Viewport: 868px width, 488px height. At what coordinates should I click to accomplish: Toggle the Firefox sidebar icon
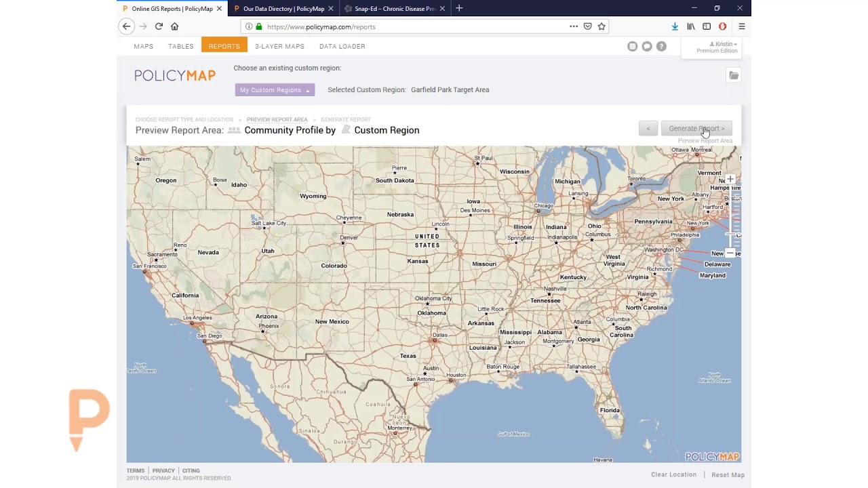pos(707,26)
